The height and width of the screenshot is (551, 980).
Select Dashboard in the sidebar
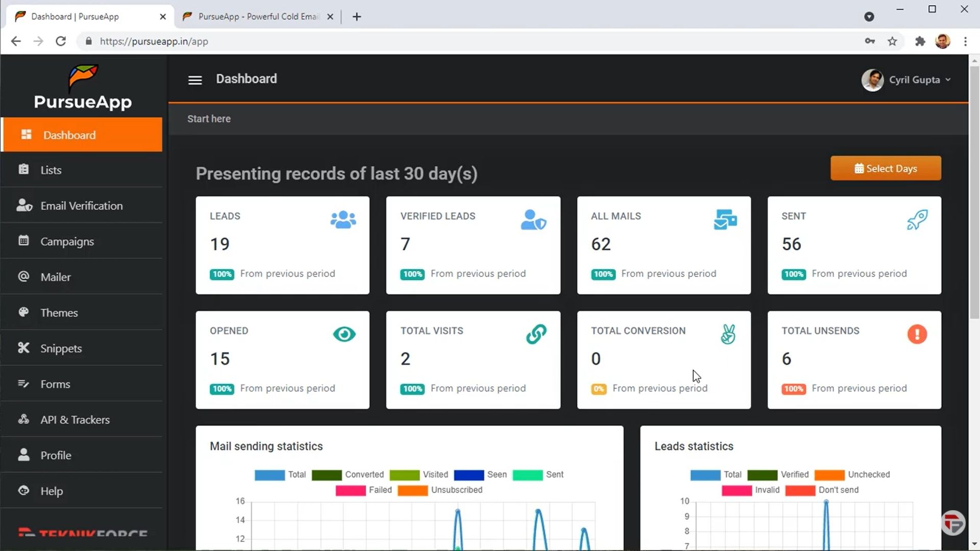[x=69, y=135]
